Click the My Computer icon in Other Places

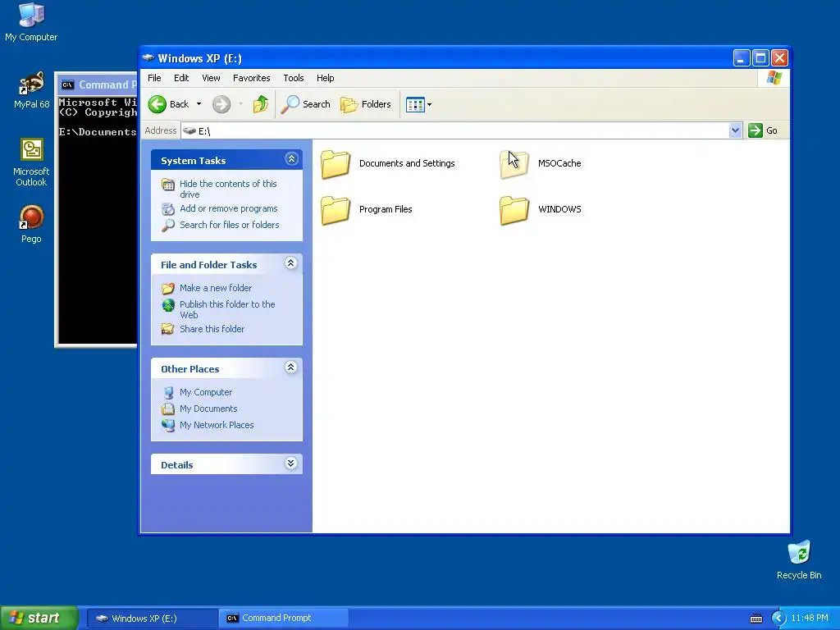(168, 393)
